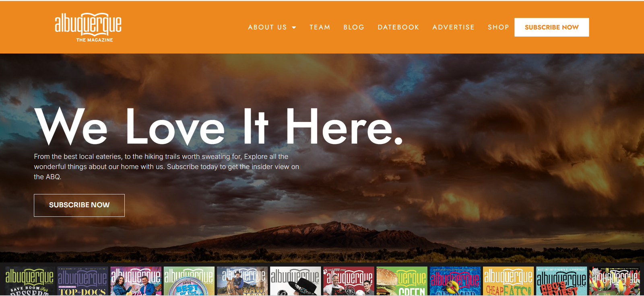Open the Cheap Eats issue cover
Screen dimensions: 644x296
tap(508, 281)
